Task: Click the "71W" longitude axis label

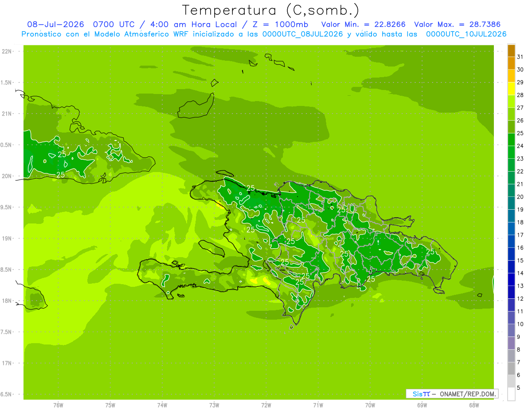Action: [x=318, y=405]
